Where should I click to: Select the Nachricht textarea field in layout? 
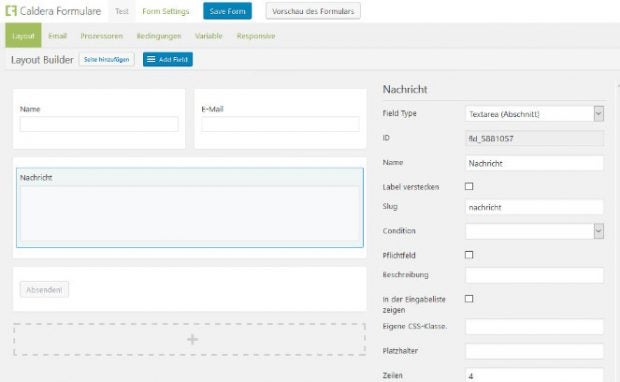(190, 208)
